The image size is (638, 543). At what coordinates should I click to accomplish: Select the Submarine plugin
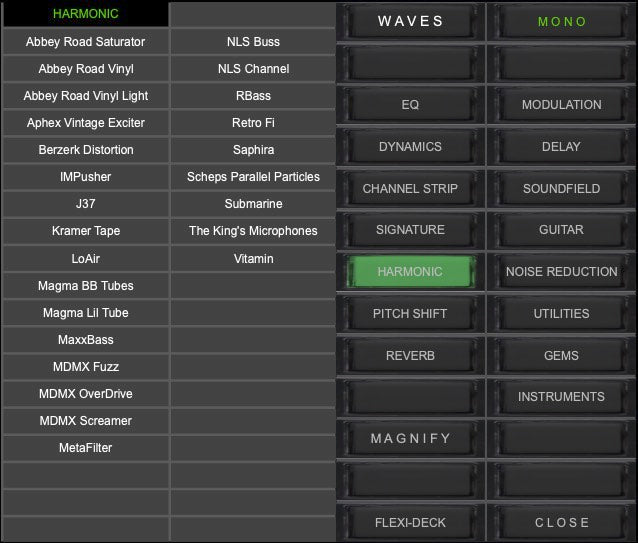(253, 204)
